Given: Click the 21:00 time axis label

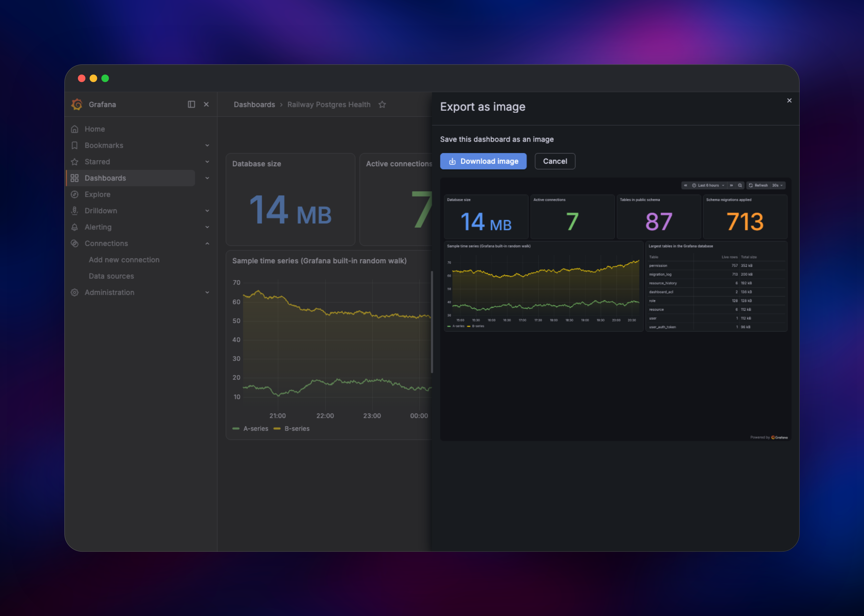Looking at the screenshot, I should pos(277,416).
